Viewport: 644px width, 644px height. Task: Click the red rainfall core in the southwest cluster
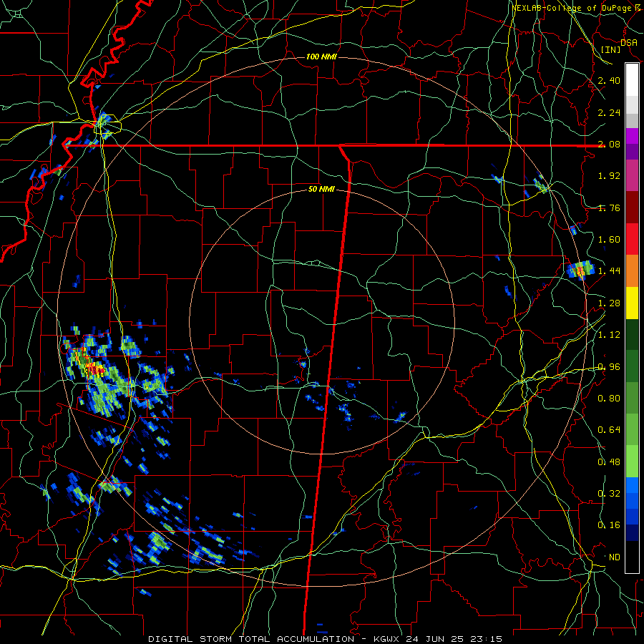97,369
